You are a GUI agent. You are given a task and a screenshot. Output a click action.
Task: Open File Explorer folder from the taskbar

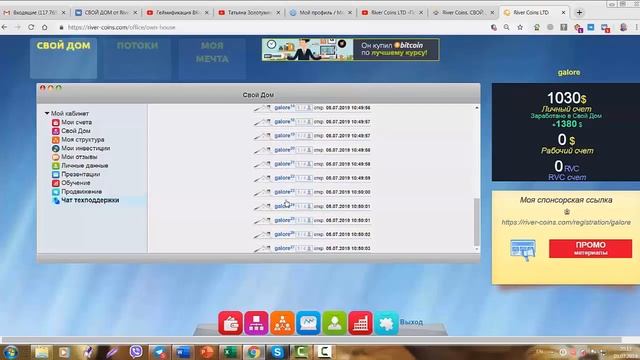(x=41, y=352)
